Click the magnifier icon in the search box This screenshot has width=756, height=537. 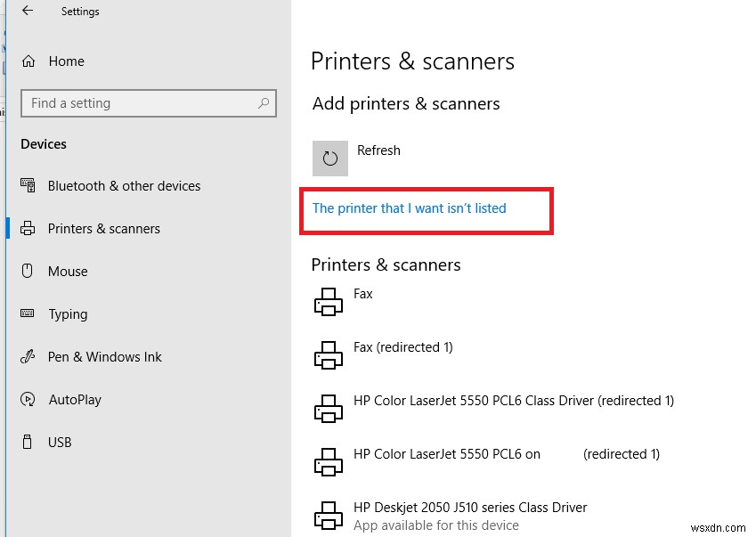point(264,103)
